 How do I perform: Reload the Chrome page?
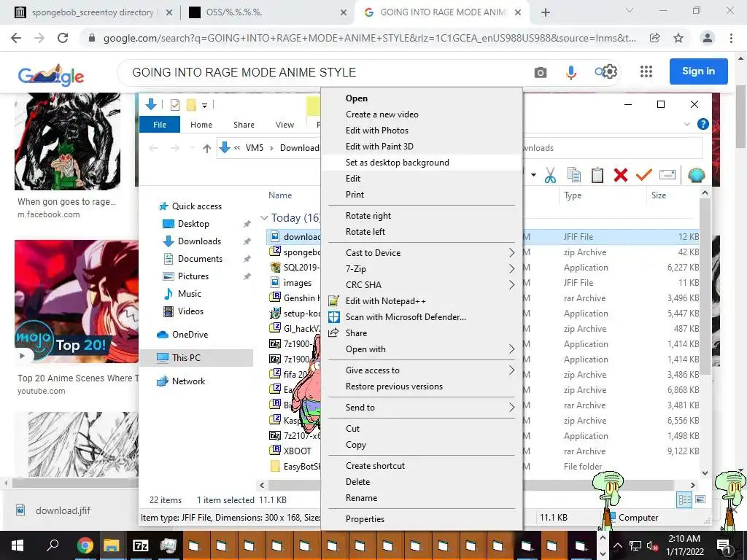point(63,38)
